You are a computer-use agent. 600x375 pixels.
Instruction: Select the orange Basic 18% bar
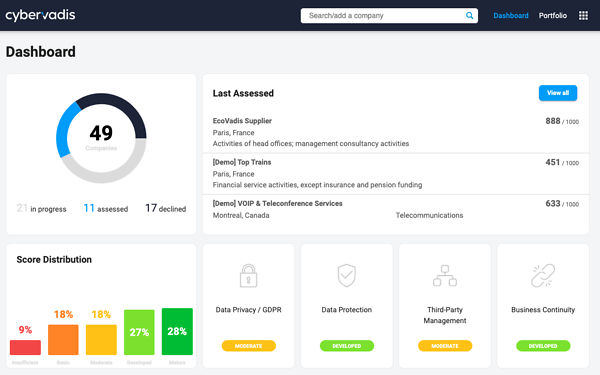pyautogui.click(x=63, y=340)
